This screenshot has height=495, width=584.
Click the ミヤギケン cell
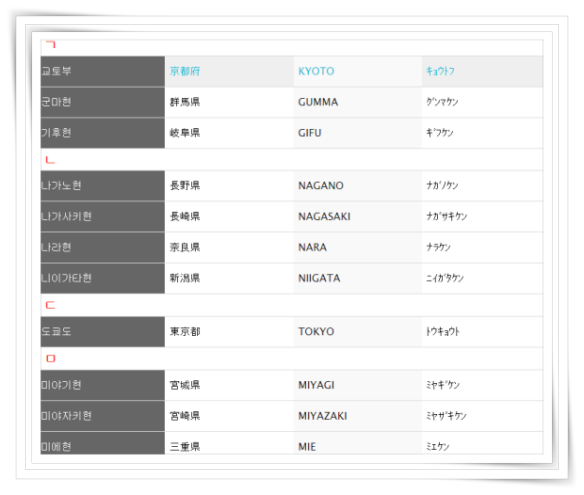pos(482,385)
